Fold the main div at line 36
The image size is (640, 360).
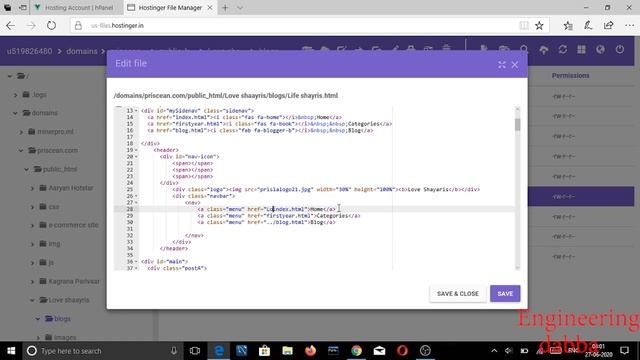pos(136,262)
